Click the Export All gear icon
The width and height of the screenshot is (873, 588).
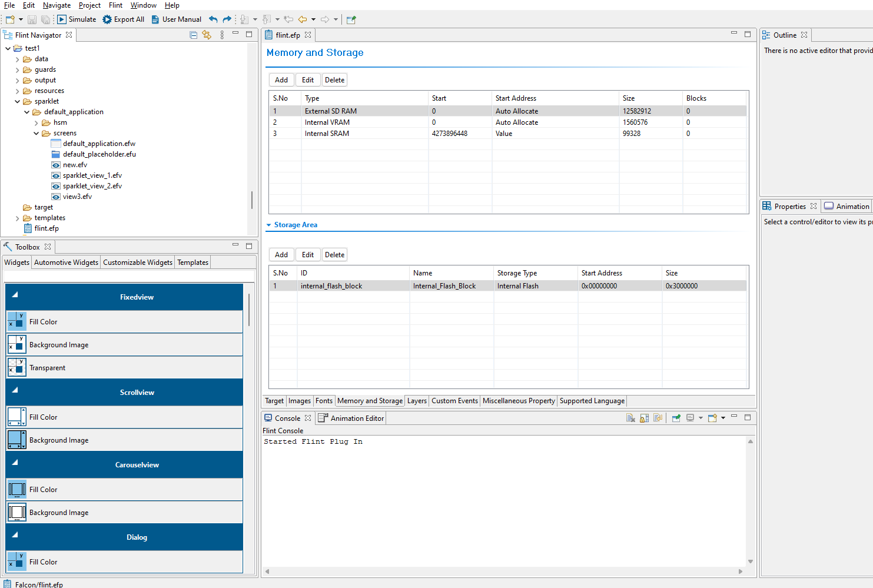click(x=107, y=19)
